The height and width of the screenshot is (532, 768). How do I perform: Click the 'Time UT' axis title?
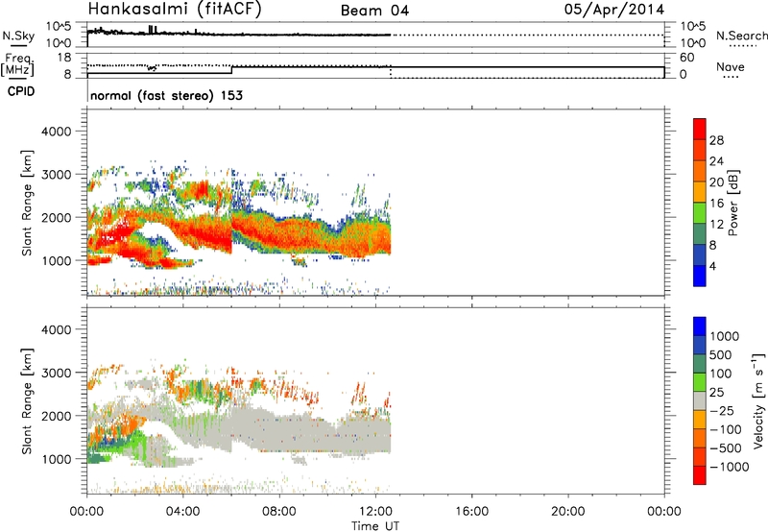click(375, 526)
